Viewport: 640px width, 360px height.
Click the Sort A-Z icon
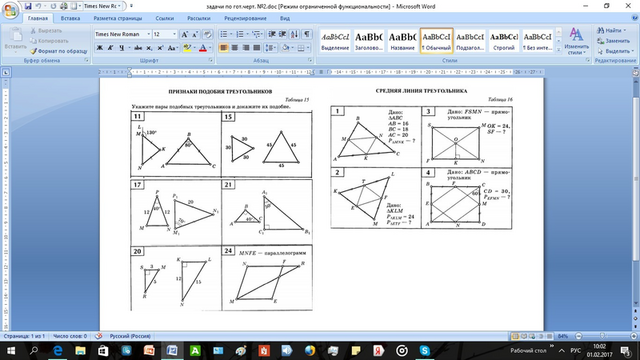point(295,34)
